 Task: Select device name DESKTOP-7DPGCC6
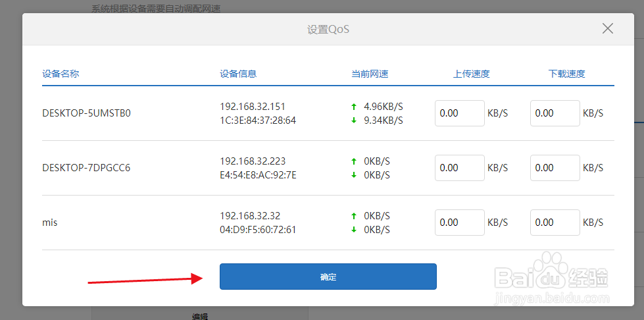(86, 168)
